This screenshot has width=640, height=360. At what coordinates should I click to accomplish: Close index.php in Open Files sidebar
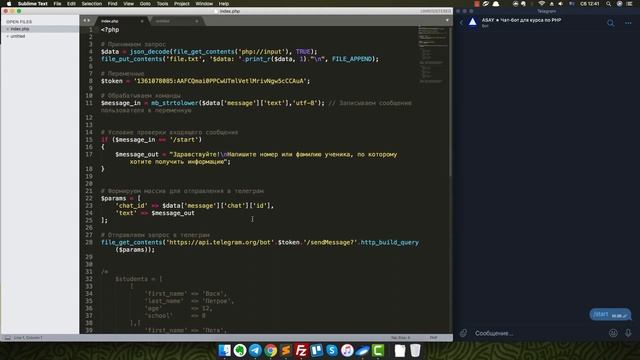coord(7,29)
